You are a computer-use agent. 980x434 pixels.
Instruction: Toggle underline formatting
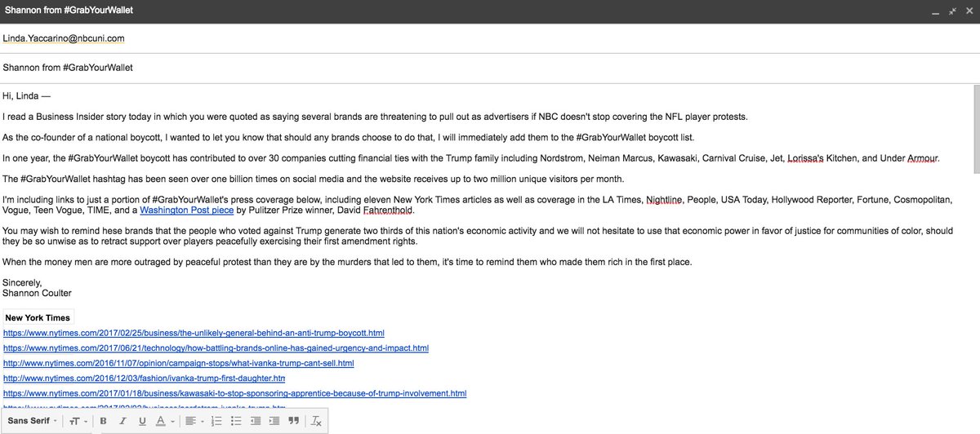click(x=142, y=421)
